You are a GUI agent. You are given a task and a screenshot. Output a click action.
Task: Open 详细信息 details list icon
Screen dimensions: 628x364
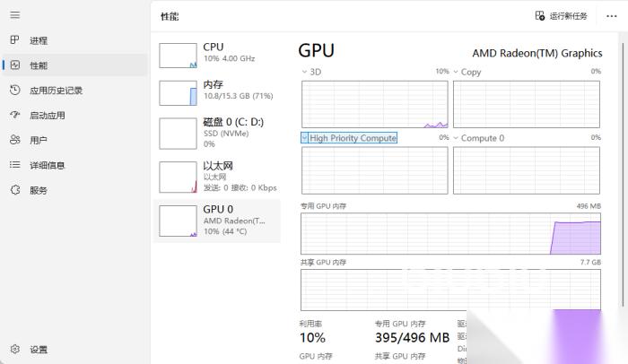tap(15, 165)
